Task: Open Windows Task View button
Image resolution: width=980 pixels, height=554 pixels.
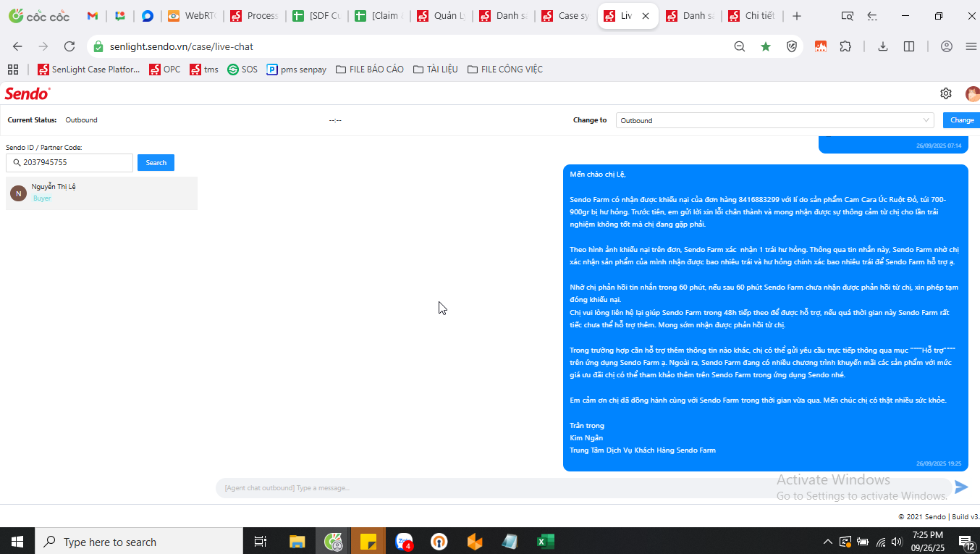Action: 261,542
